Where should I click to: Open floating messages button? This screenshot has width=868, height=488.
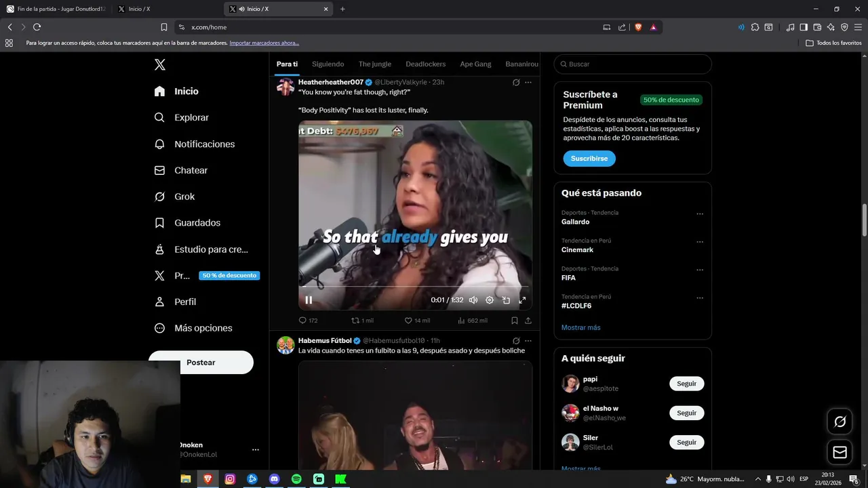[840, 452]
